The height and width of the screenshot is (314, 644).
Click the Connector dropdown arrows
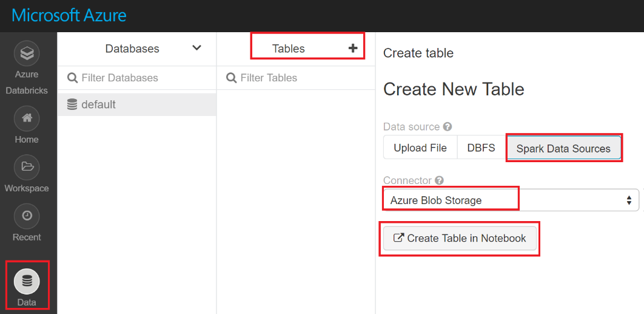[629, 200]
